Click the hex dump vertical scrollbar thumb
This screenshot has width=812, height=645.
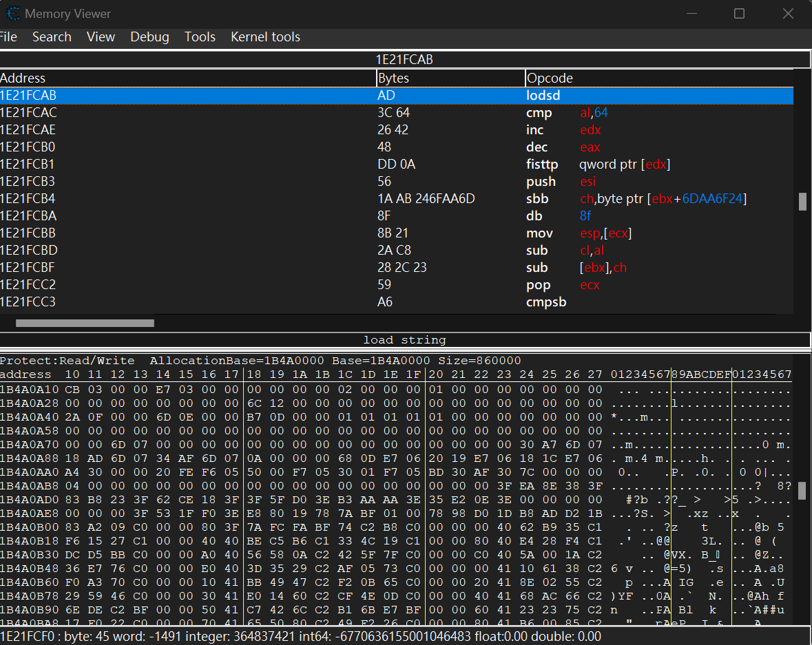tap(802, 491)
